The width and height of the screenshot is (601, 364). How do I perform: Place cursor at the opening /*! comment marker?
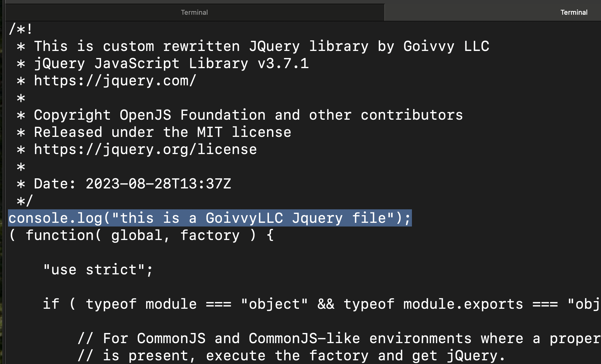coord(20,29)
